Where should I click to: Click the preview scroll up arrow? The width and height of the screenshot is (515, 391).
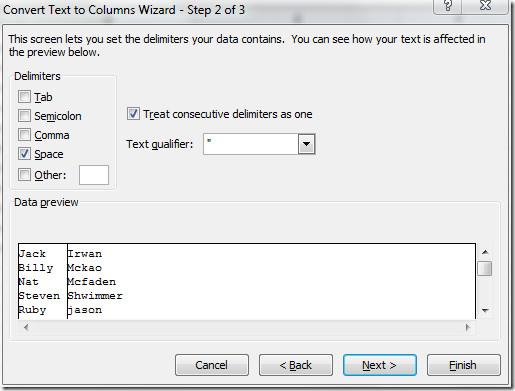[x=485, y=252]
